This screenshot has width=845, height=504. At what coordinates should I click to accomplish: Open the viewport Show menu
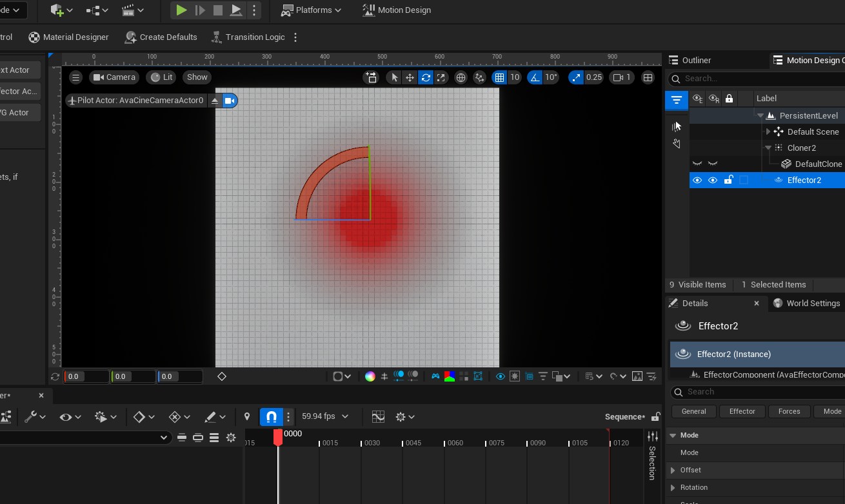[197, 77]
